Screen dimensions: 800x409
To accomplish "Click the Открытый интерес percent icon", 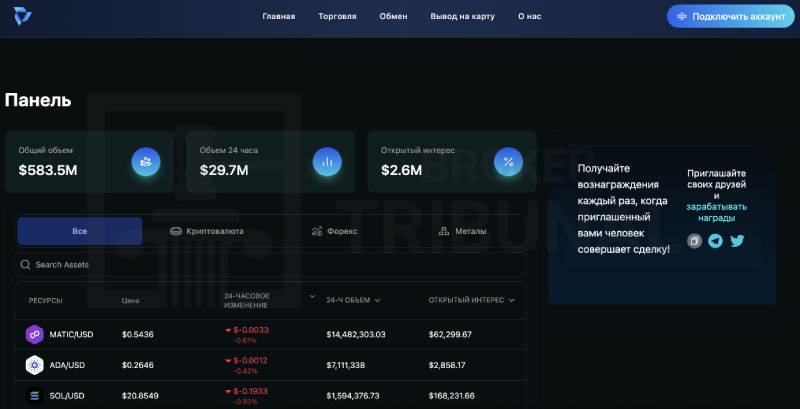I will point(508,161).
